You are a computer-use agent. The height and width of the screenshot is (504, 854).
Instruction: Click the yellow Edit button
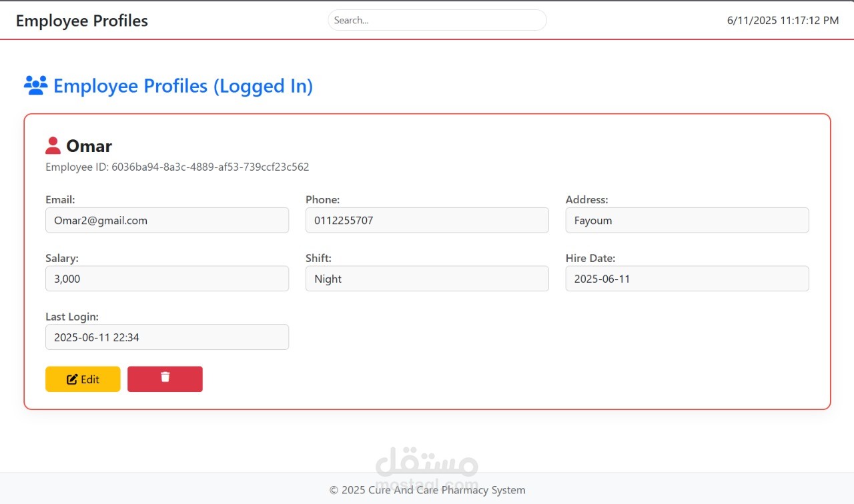pyautogui.click(x=83, y=379)
